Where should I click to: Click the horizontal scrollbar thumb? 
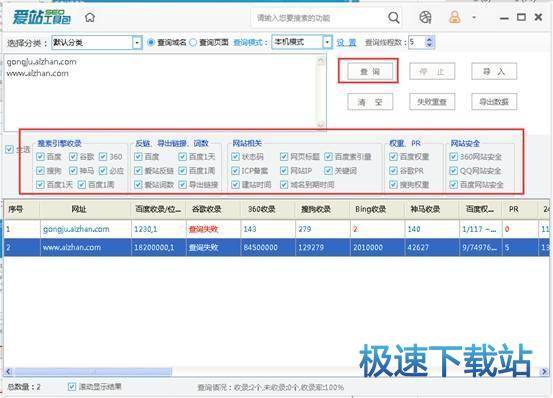click(93, 371)
